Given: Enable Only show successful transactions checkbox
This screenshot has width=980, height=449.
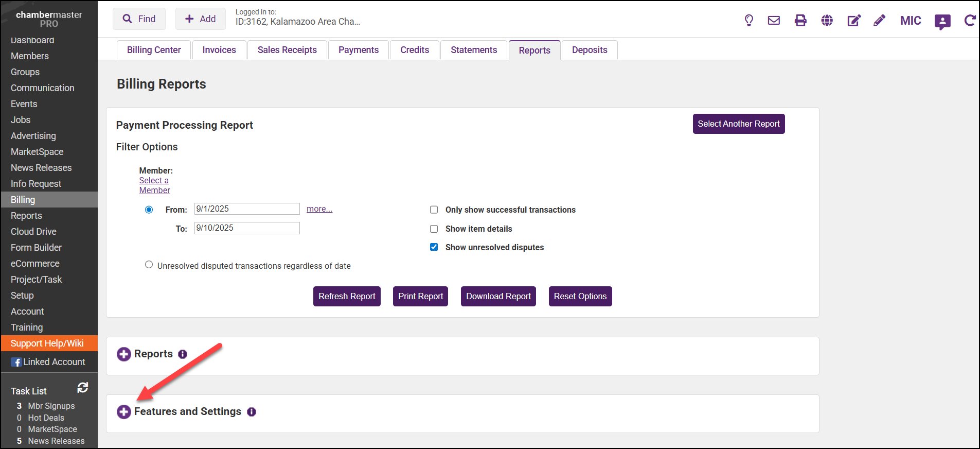Looking at the screenshot, I should (x=434, y=210).
